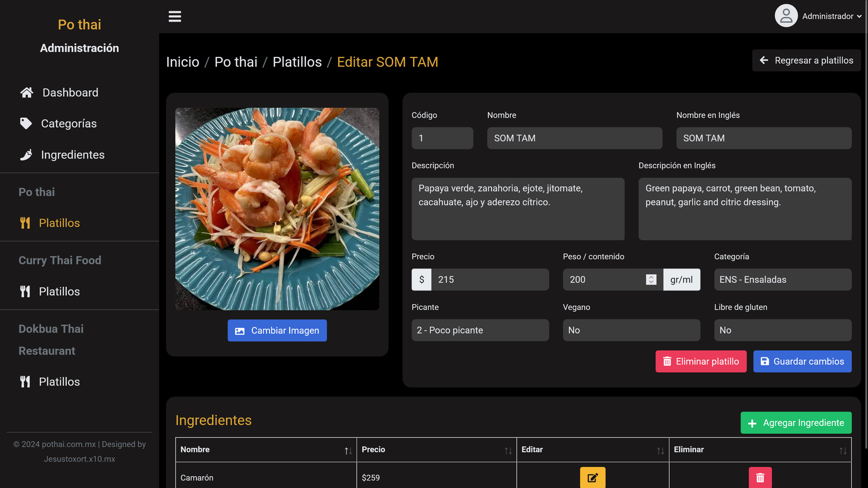Click yellow edit icon for Camarón
The image size is (868, 488).
pyautogui.click(x=592, y=478)
